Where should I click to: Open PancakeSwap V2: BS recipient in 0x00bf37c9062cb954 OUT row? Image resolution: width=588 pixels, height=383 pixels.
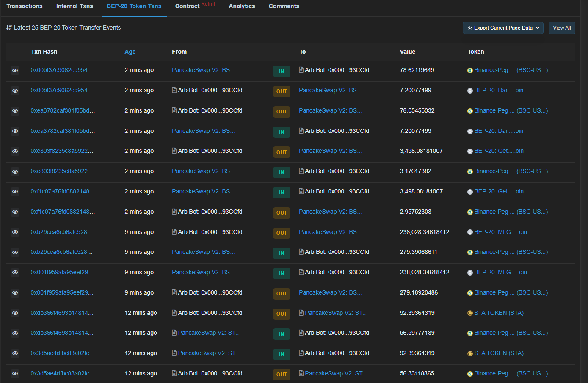click(x=331, y=90)
